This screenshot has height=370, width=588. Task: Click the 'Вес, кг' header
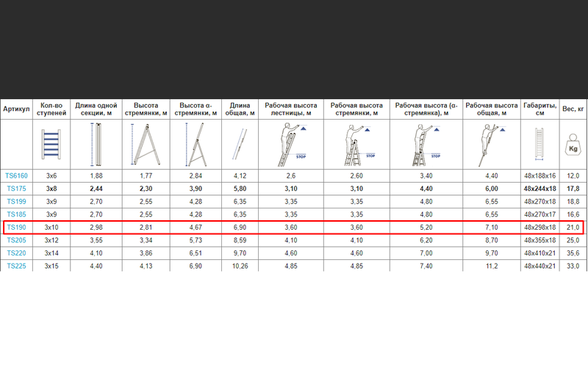[573, 109]
